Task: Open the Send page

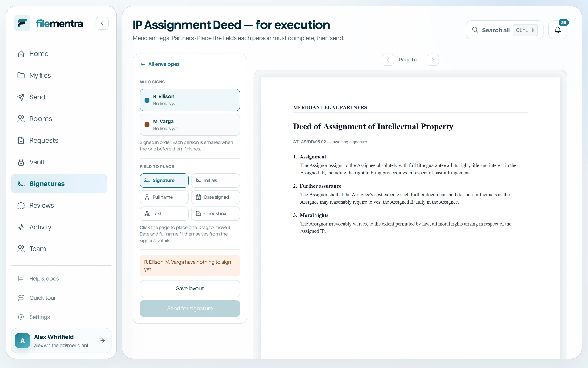Action: tap(59, 97)
